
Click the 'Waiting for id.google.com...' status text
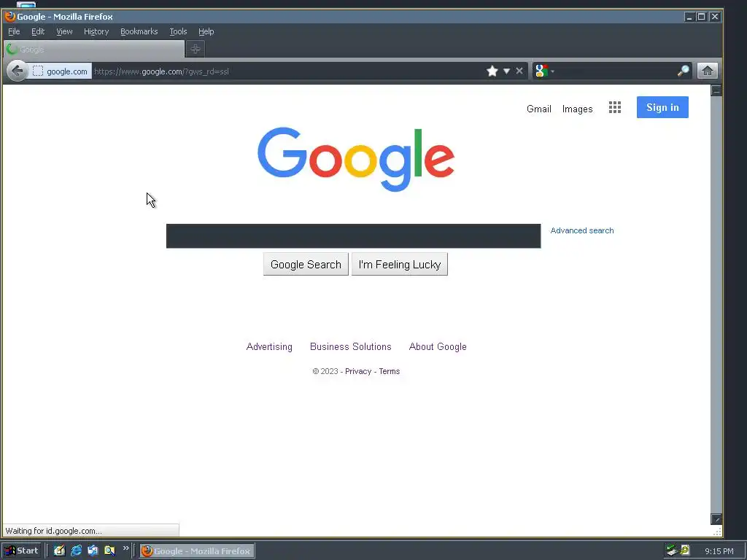click(x=53, y=531)
